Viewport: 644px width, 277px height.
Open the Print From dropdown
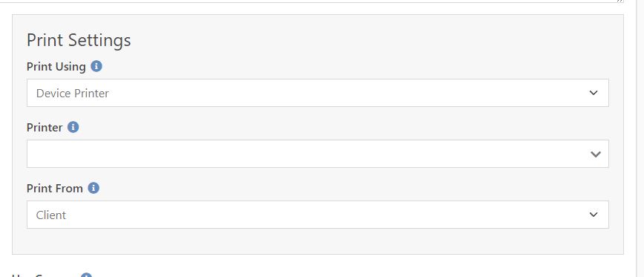[318, 215]
